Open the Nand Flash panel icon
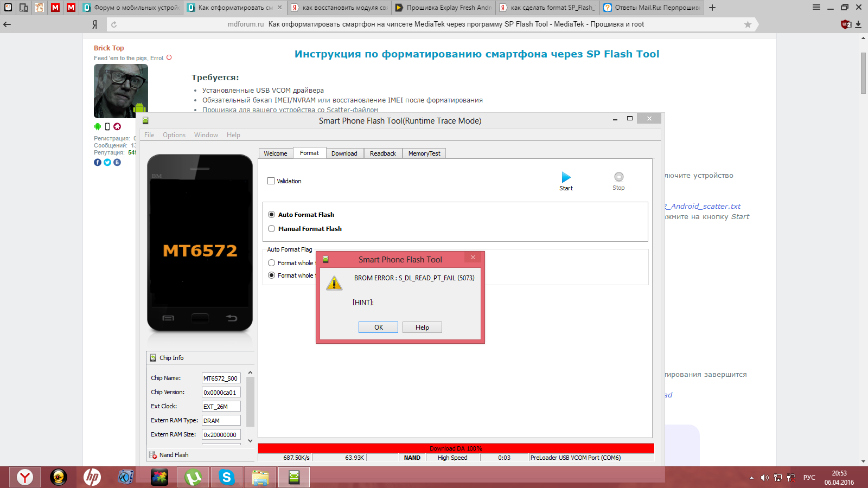This screenshot has width=868, height=488. pyautogui.click(x=153, y=455)
